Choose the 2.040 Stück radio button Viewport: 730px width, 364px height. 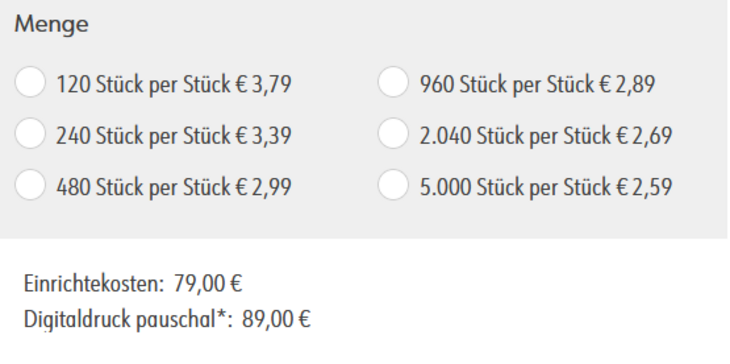(x=393, y=133)
